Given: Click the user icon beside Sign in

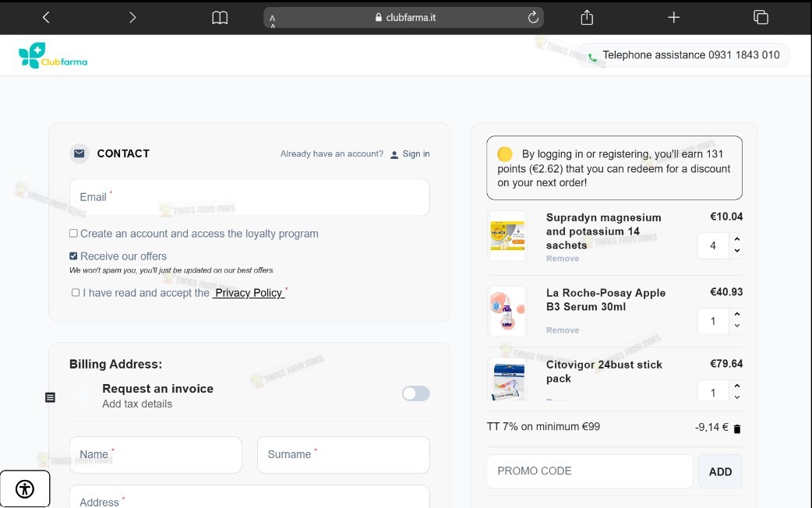Looking at the screenshot, I should pyautogui.click(x=394, y=154).
